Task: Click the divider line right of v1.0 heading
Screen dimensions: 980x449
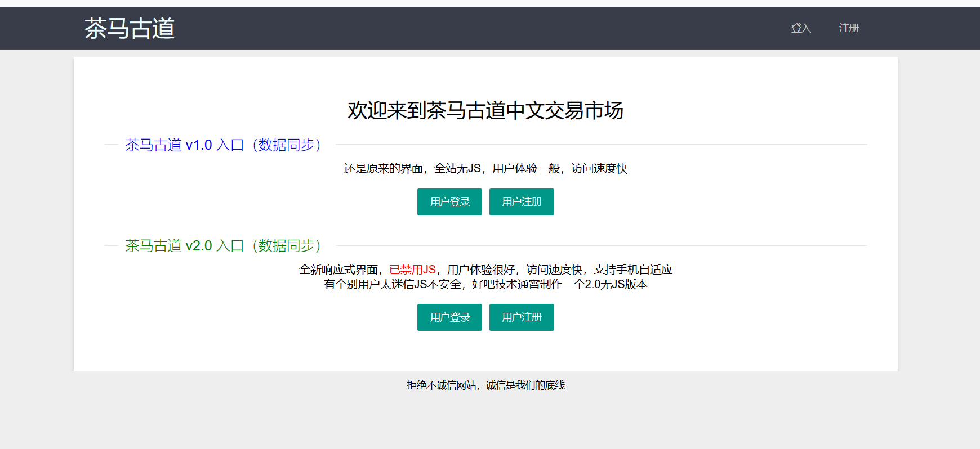Action: 600,145
